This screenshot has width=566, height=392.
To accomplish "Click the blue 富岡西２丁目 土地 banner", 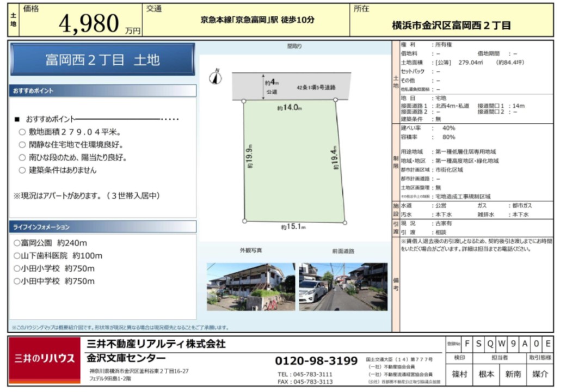I will point(102,59).
